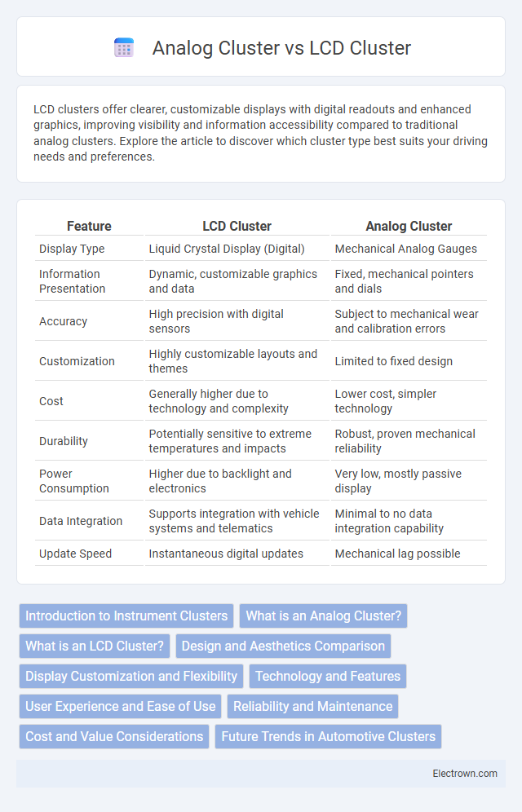Click the Electrown.com footer link

[x=465, y=773]
